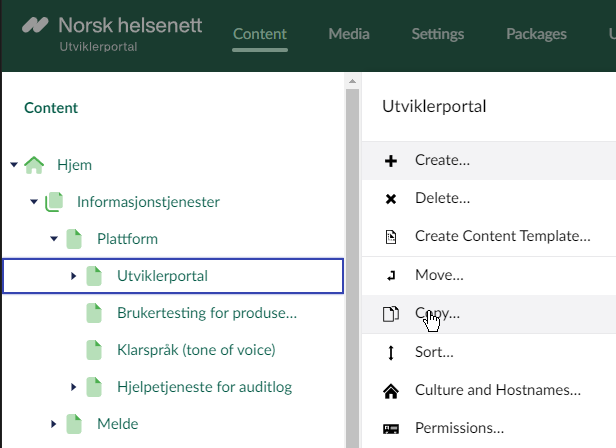
Task: Click the Klarspråk document icon
Action: click(x=94, y=350)
